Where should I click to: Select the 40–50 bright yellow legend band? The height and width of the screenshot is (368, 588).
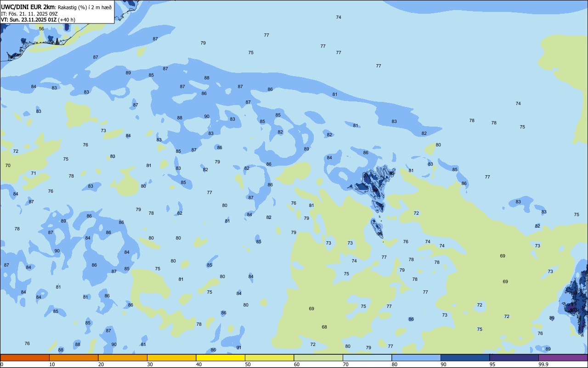pyautogui.click(x=220, y=357)
